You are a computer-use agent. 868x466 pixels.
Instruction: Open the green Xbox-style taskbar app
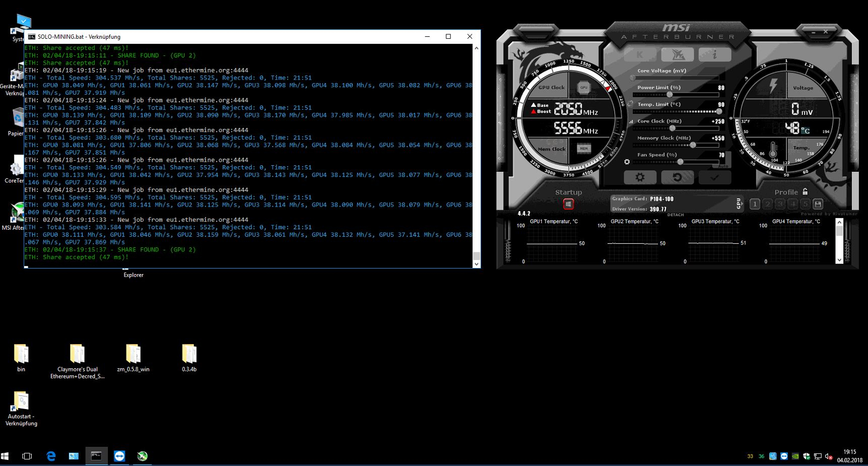pos(143,456)
